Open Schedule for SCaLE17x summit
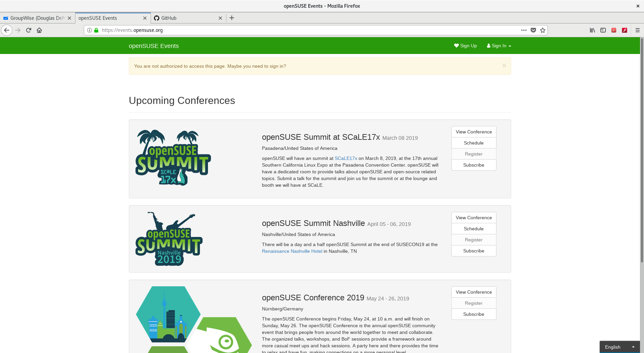Screen dimensions: 644x353 (474, 143)
